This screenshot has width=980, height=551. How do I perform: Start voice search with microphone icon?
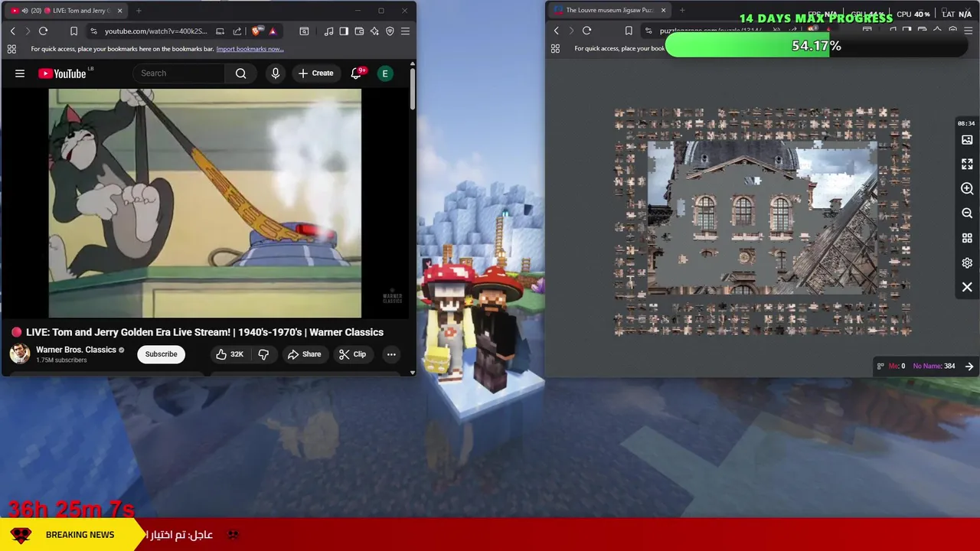[276, 73]
